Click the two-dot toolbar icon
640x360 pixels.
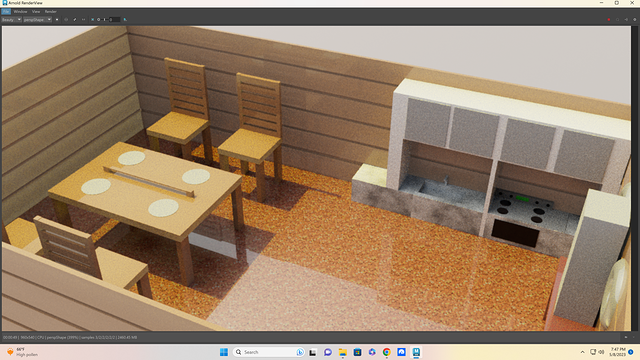pyautogui.click(x=84, y=19)
